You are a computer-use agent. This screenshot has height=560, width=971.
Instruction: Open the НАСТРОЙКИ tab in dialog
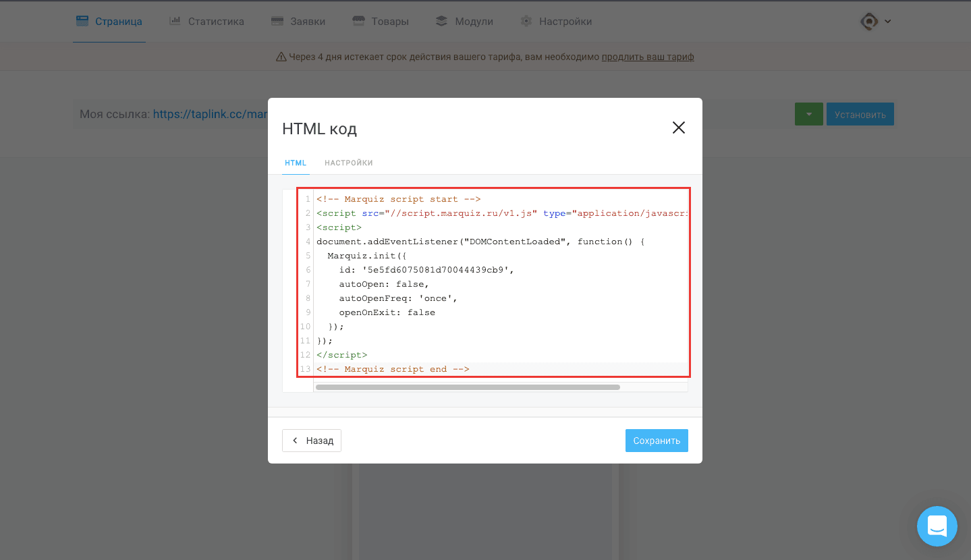coord(349,163)
